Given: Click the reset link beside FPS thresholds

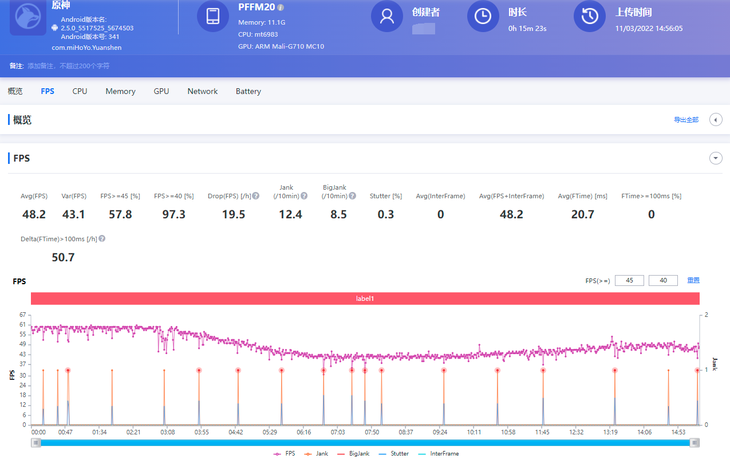Looking at the screenshot, I should [693, 281].
